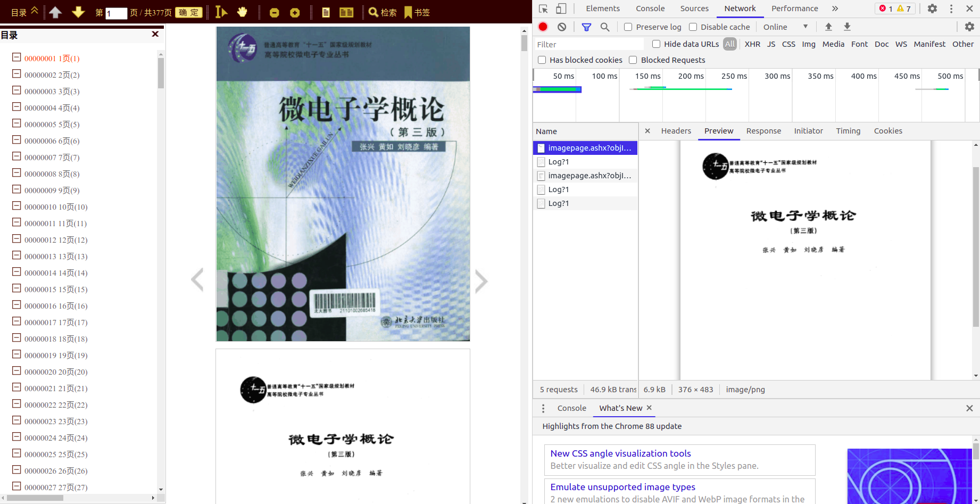Open 00000015 15页(15) in contents

point(56,290)
